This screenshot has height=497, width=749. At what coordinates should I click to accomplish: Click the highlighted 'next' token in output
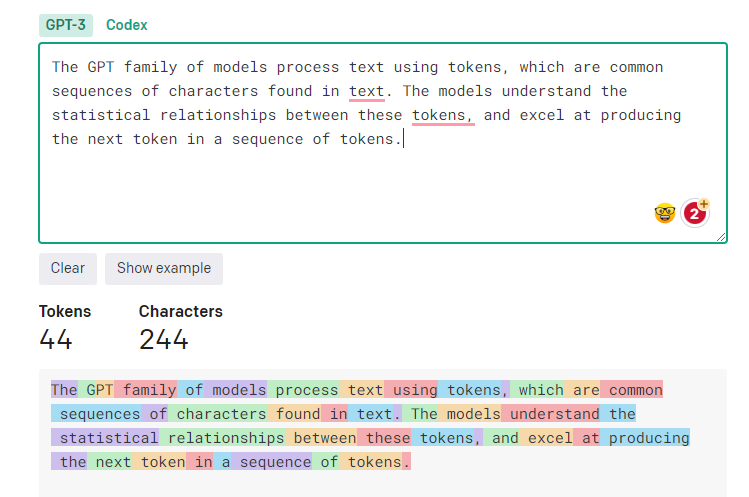tap(109, 462)
